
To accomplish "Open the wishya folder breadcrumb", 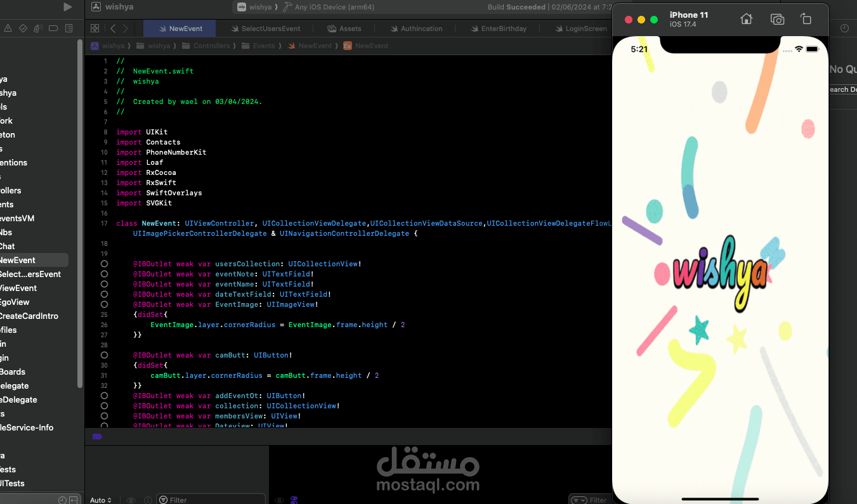I will 154,46.
